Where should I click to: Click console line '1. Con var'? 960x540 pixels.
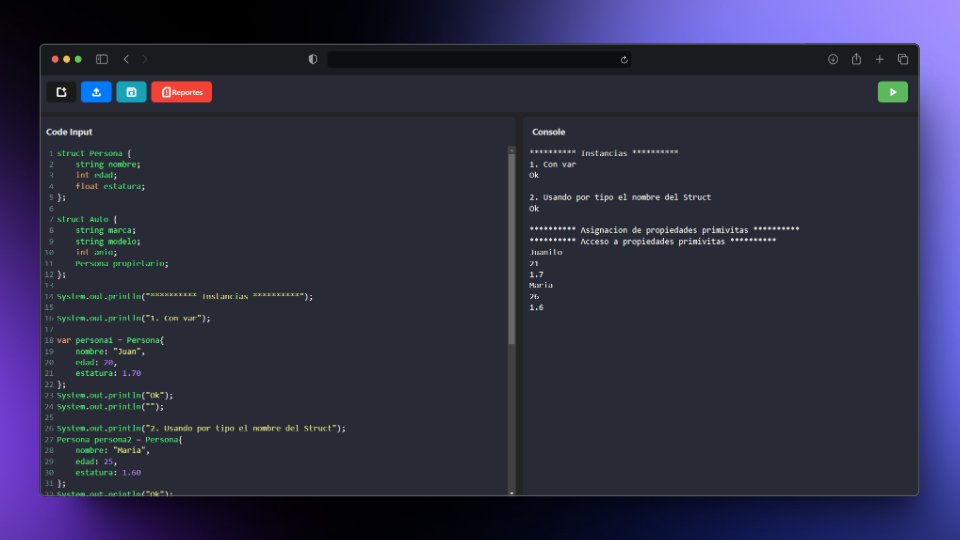click(x=553, y=164)
